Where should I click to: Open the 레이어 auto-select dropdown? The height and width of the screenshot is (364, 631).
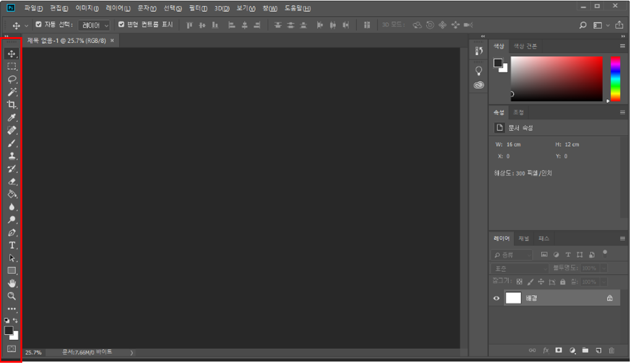(94, 25)
